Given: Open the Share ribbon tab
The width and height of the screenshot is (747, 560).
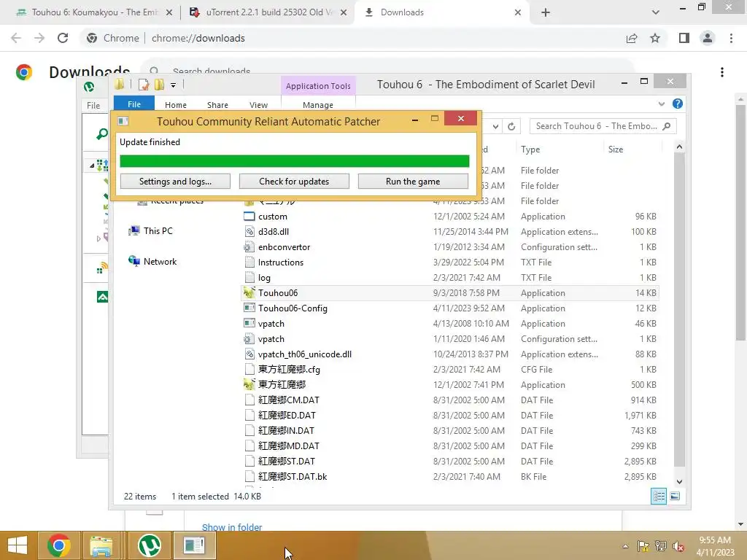Looking at the screenshot, I should point(217,105).
